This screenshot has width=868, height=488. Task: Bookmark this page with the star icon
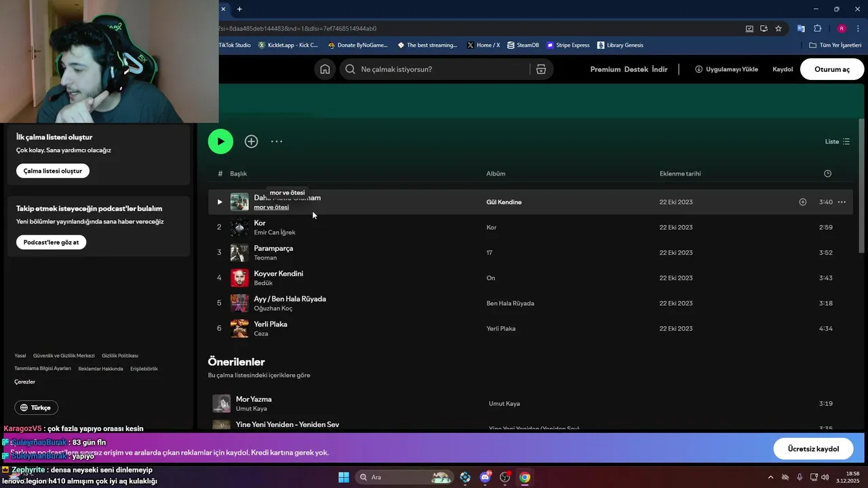(x=778, y=28)
